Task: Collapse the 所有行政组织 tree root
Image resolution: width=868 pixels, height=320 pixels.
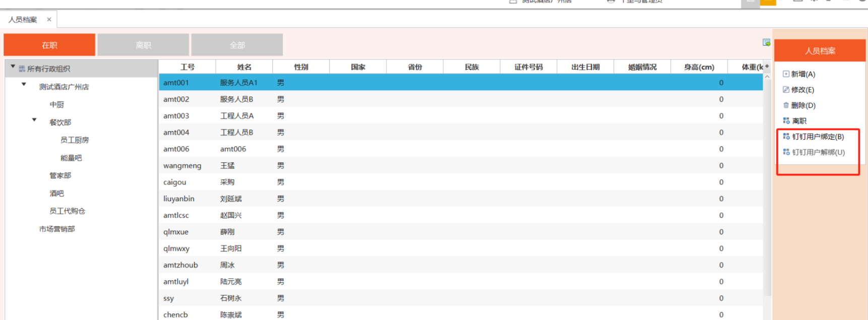Action: (x=13, y=67)
